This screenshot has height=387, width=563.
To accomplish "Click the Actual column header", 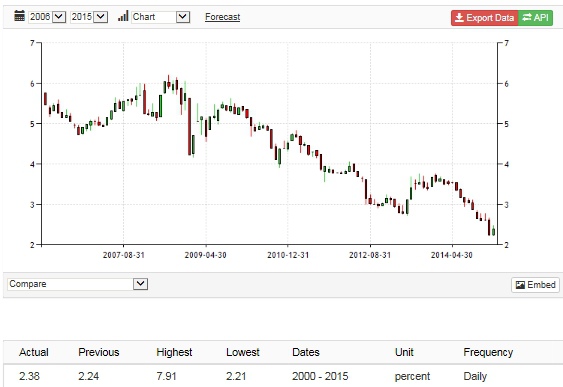I will 34,352.
